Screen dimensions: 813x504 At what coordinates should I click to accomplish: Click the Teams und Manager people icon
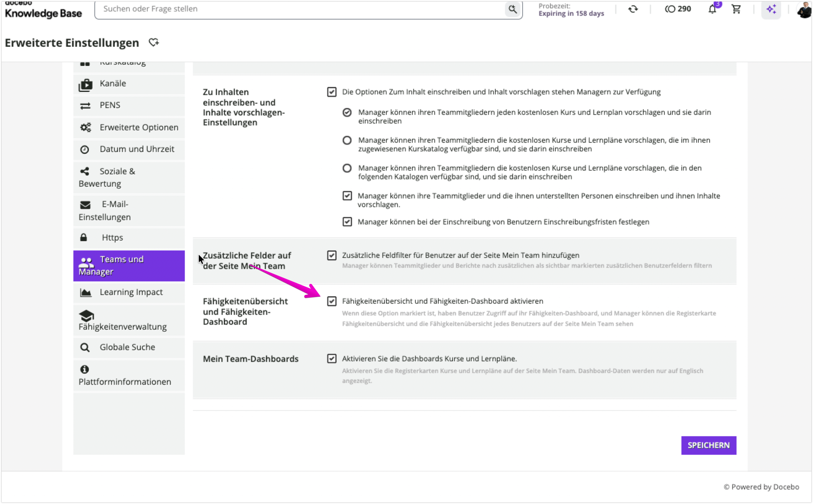[86, 262]
